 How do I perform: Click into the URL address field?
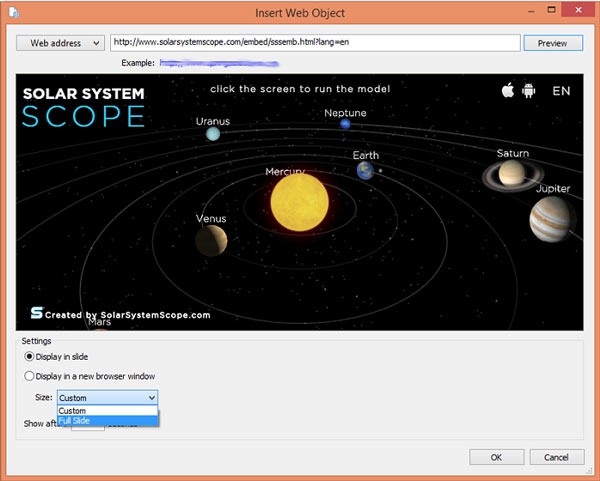pos(314,43)
